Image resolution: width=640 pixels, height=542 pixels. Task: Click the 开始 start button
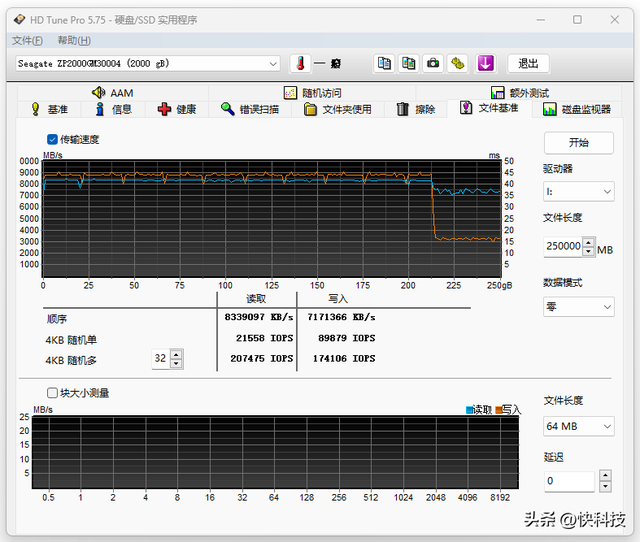coord(578,142)
